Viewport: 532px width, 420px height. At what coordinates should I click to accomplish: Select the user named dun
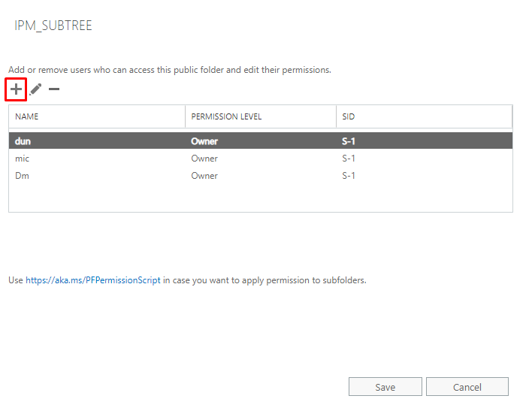pos(21,141)
